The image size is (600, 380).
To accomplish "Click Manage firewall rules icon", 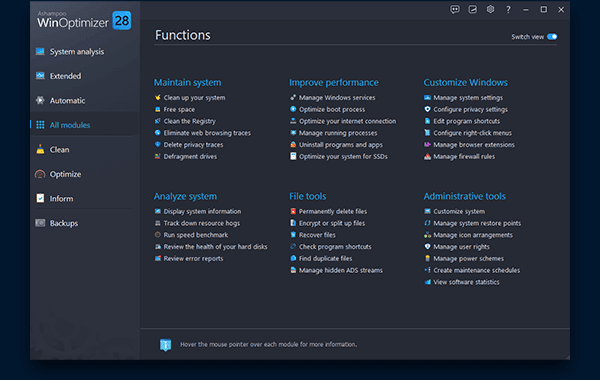I will (x=427, y=156).
